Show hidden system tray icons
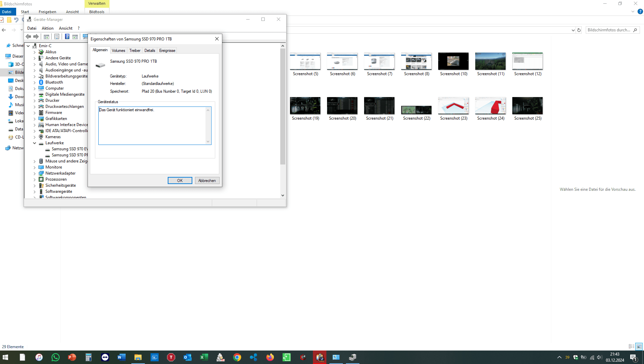Viewport: 644px width, 364px height. coord(559,357)
